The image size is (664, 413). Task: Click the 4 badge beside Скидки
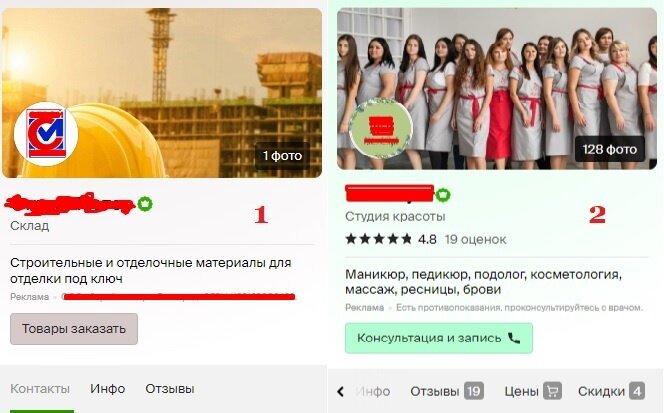[637, 391]
